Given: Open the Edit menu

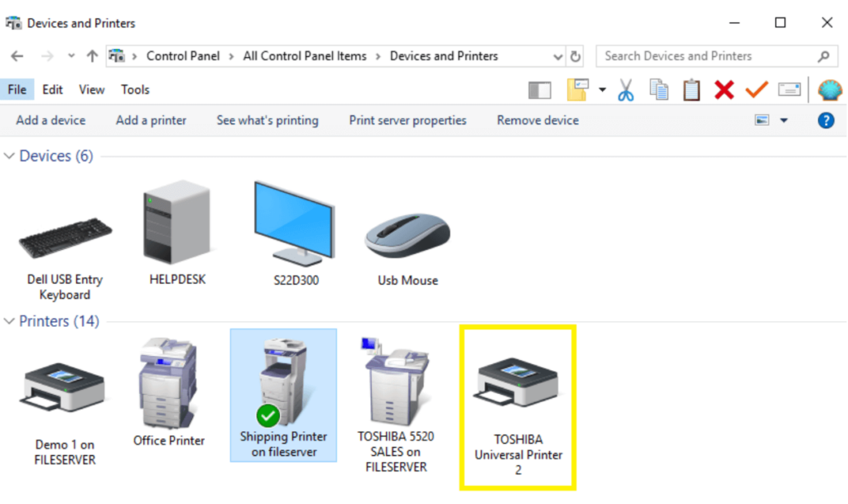Looking at the screenshot, I should 52,89.
